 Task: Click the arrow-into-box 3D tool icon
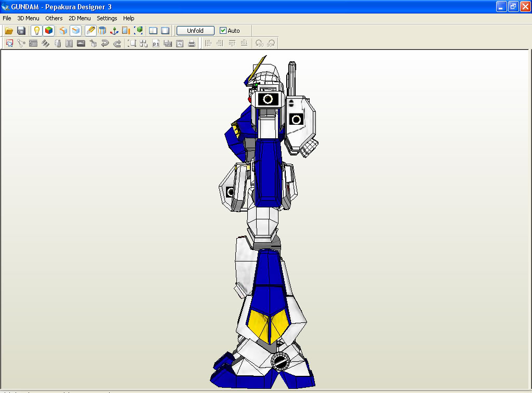coord(94,44)
